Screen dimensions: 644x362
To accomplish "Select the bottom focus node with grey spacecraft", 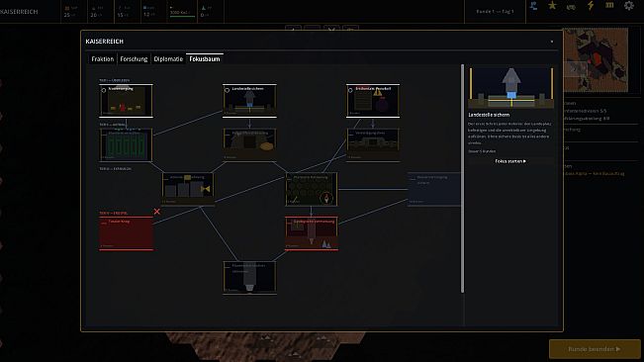I will click(x=249, y=278).
